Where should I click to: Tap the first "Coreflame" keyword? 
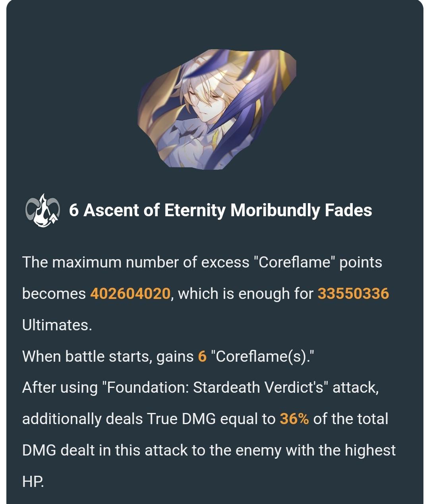tap(294, 262)
